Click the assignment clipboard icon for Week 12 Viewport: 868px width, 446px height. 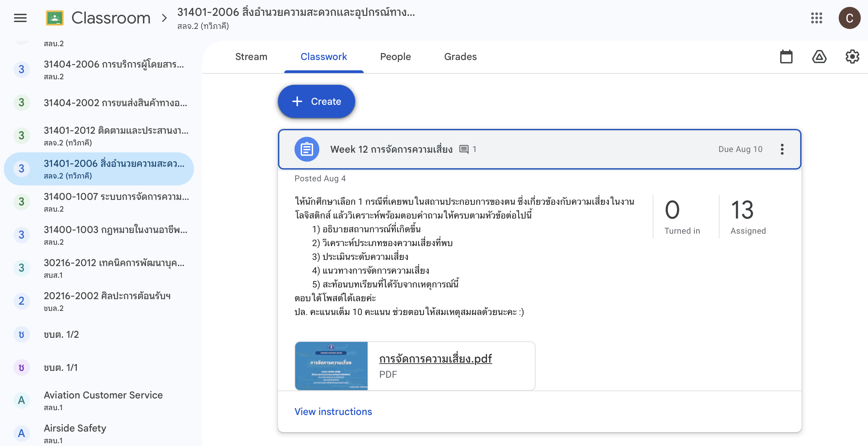[x=307, y=149]
